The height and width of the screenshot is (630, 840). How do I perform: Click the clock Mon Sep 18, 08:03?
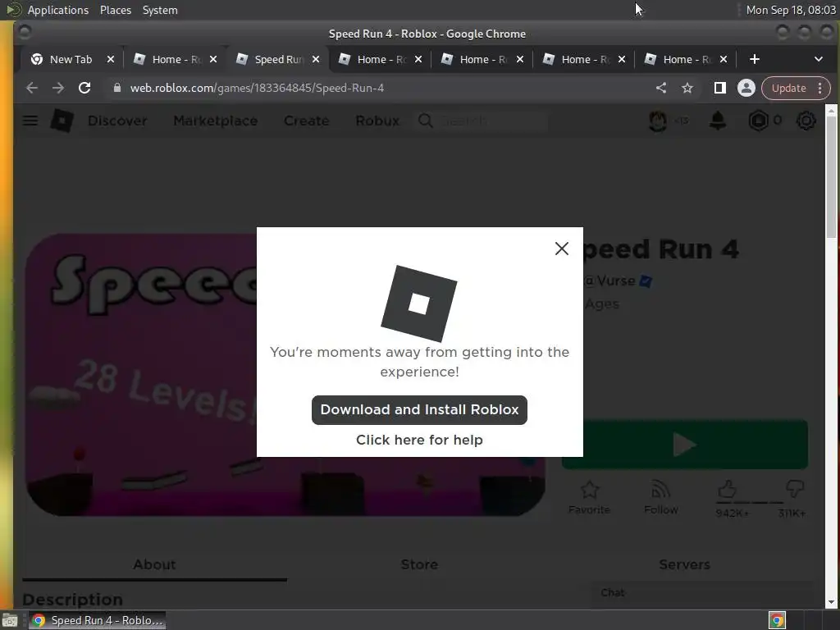[x=791, y=10]
